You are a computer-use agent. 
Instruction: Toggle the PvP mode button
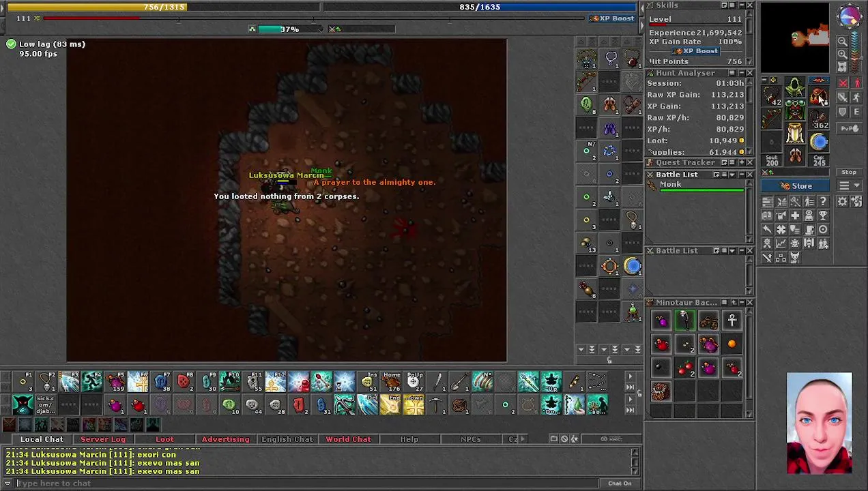pos(850,128)
